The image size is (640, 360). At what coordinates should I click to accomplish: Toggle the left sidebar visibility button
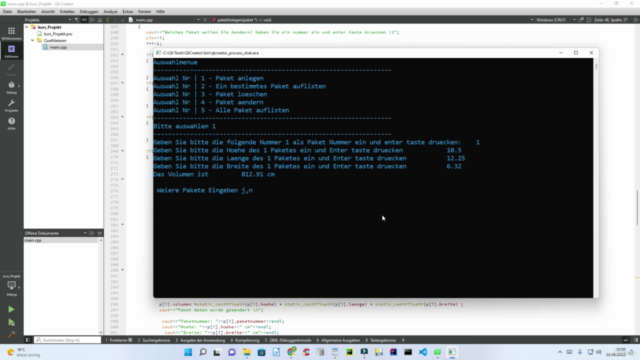tap(27, 340)
